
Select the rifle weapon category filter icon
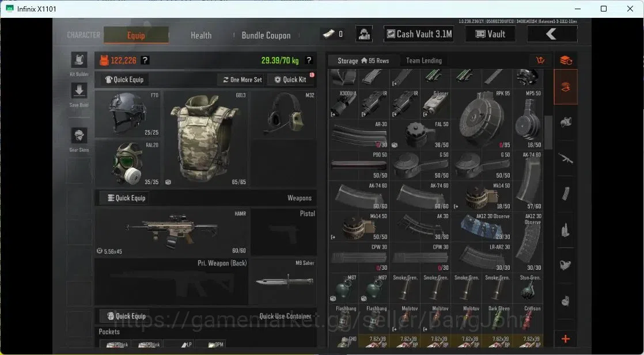[566, 158]
